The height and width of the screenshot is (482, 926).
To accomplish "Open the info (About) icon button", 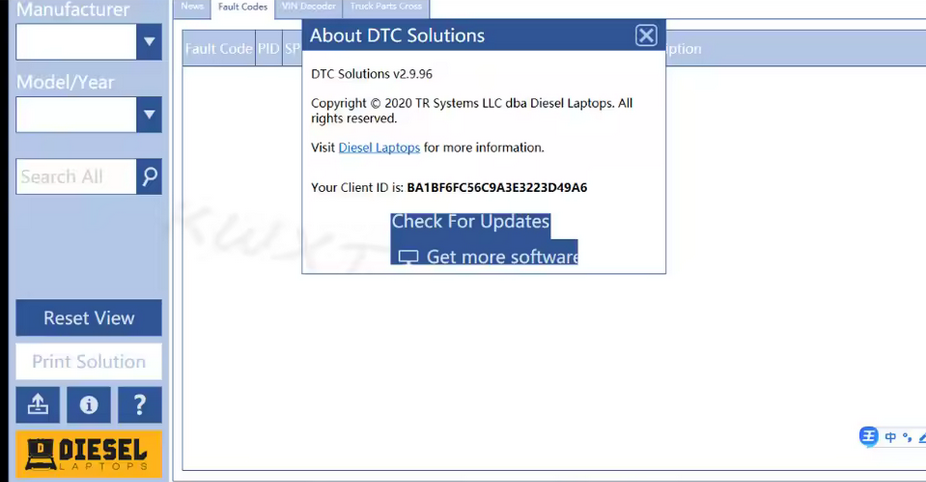I will 89,405.
